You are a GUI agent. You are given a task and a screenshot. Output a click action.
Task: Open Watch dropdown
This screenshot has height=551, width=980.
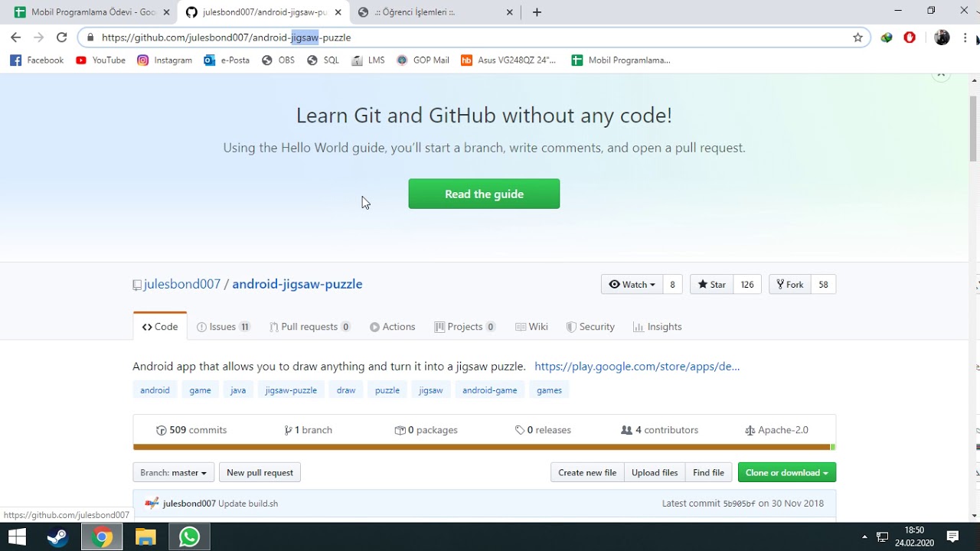pyautogui.click(x=632, y=285)
